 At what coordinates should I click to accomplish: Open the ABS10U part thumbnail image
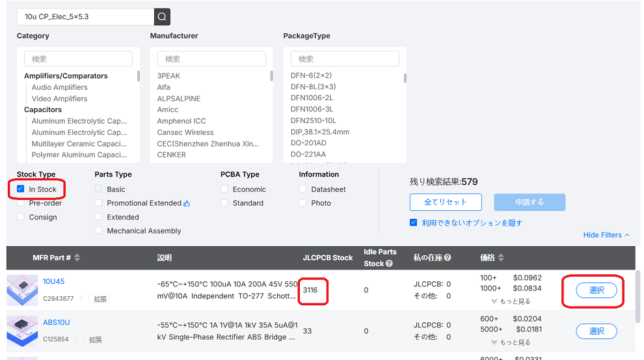22,331
